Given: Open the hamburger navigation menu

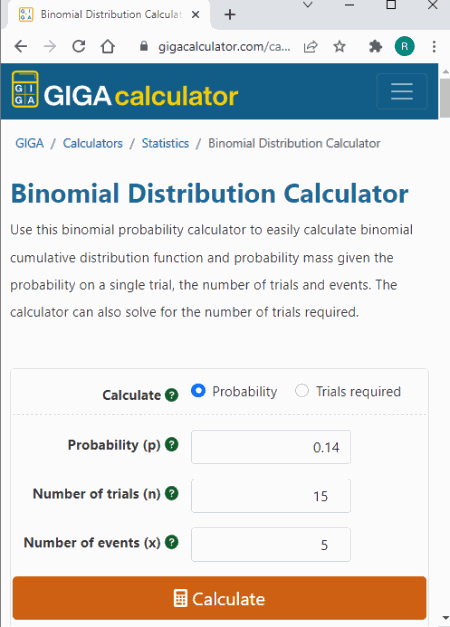Looking at the screenshot, I should click(x=402, y=92).
